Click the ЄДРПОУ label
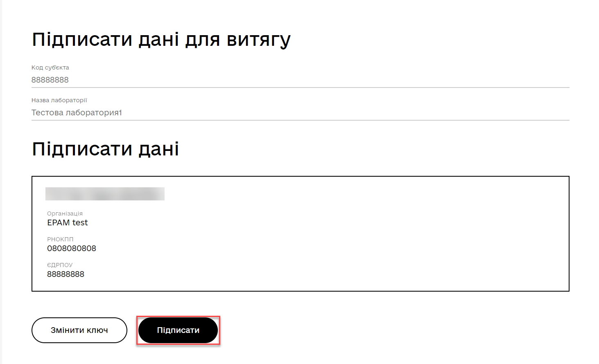This screenshot has height=364, width=599. 60,265
